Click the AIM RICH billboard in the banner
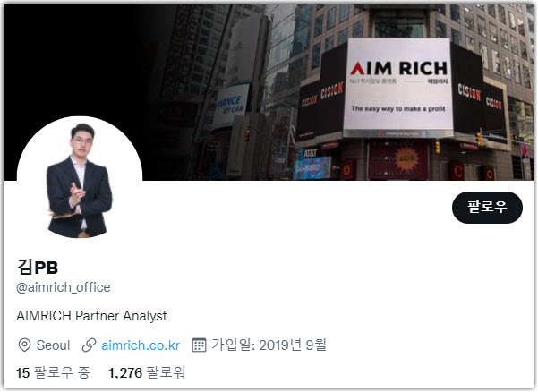Viewport: 538px width, 392px height. (x=398, y=88)
